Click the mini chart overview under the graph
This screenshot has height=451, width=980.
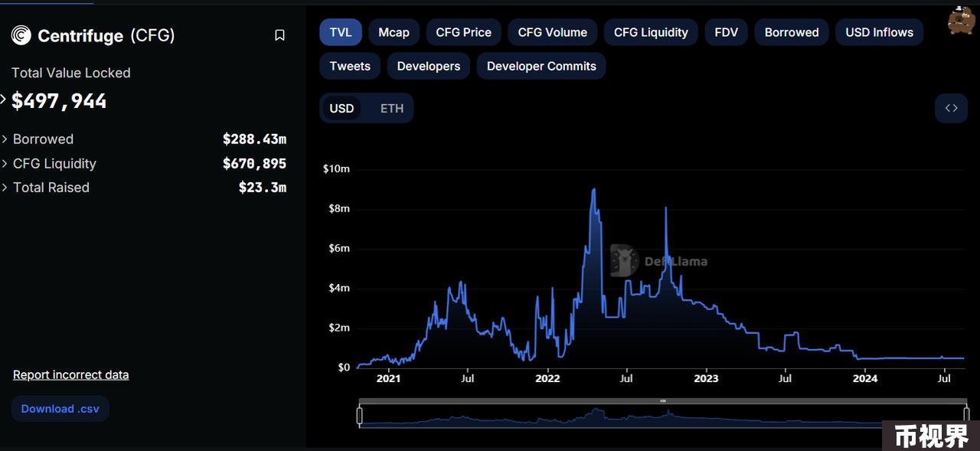[x=663, y=416]
